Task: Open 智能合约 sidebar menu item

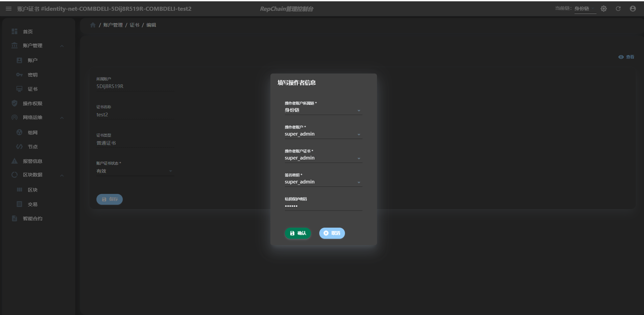Action: click(x=33, y=219)
